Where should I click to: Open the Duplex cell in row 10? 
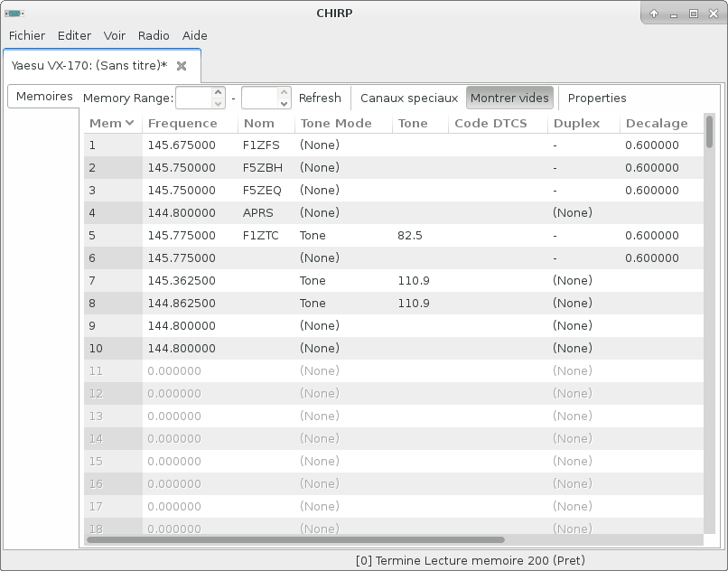click(584, 349)
